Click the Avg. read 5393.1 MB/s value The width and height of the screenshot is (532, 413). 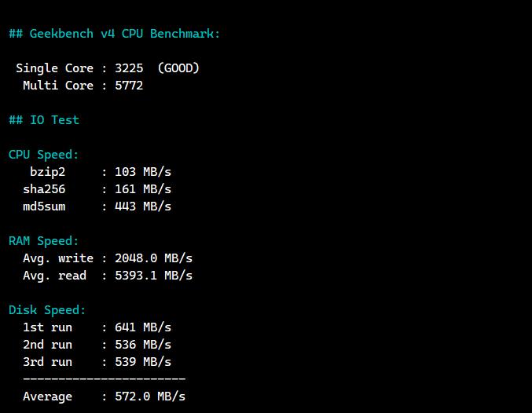[x=153, y=276]
